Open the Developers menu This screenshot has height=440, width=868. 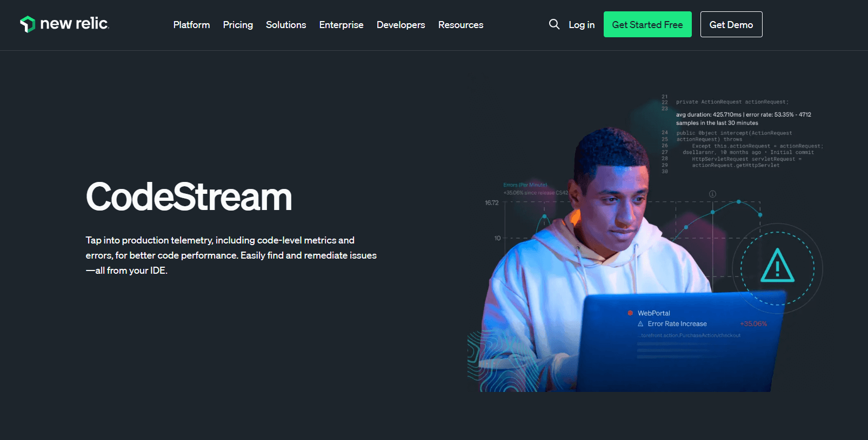point(400,25)
